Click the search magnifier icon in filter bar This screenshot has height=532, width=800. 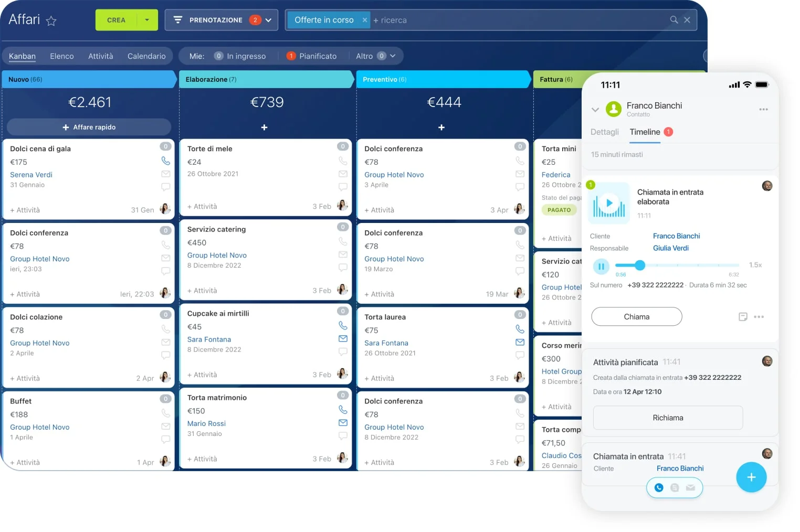click(674, 20)
